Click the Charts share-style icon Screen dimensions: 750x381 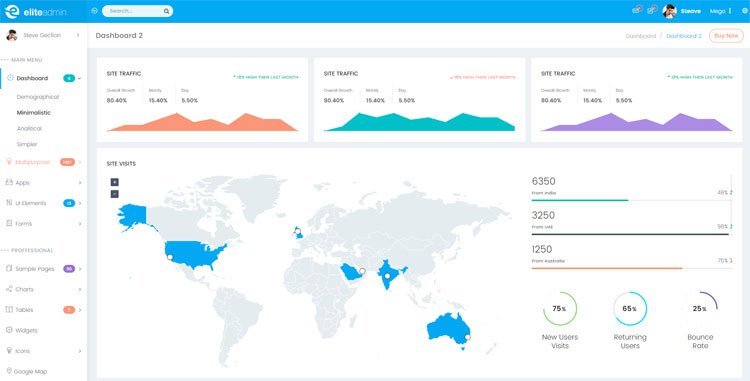point(9,289)
